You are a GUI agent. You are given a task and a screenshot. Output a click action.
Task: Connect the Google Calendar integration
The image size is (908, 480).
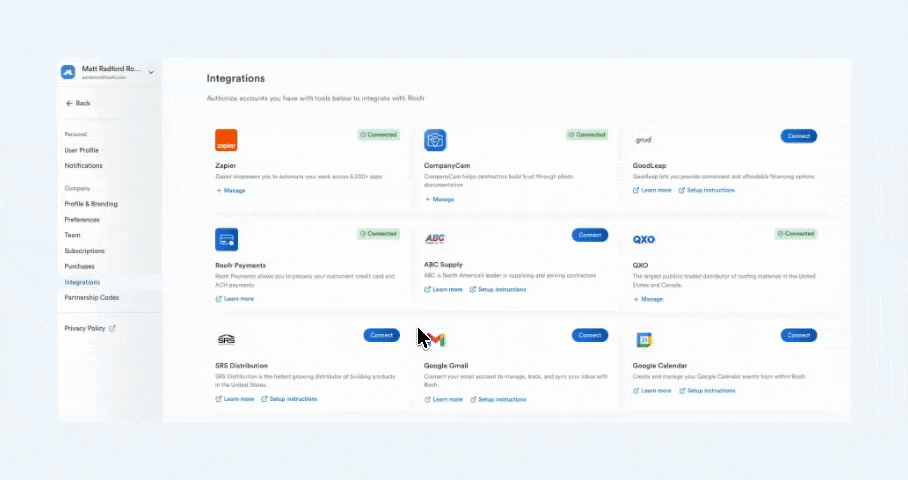click(799, 335)
